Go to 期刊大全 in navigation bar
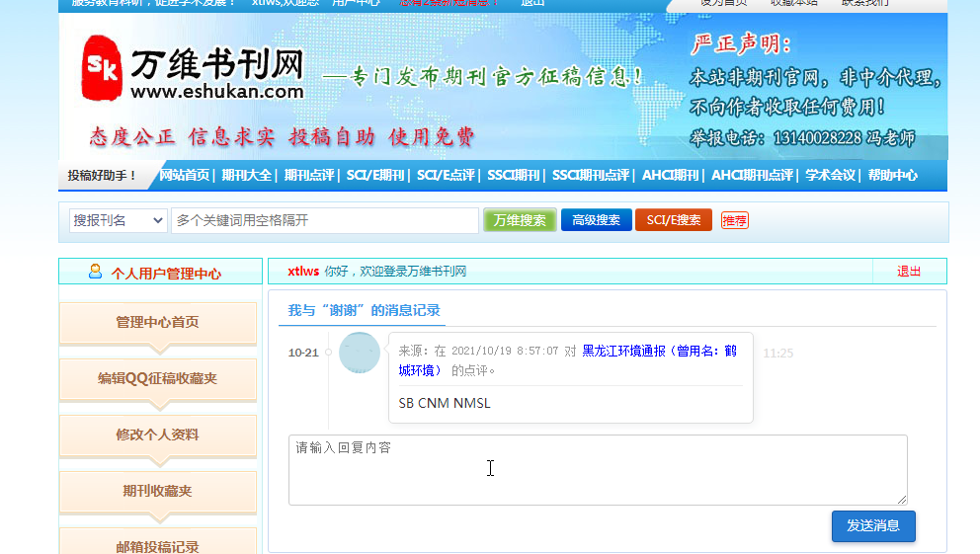This screenshot has height=554, width=980. (246, 175)
